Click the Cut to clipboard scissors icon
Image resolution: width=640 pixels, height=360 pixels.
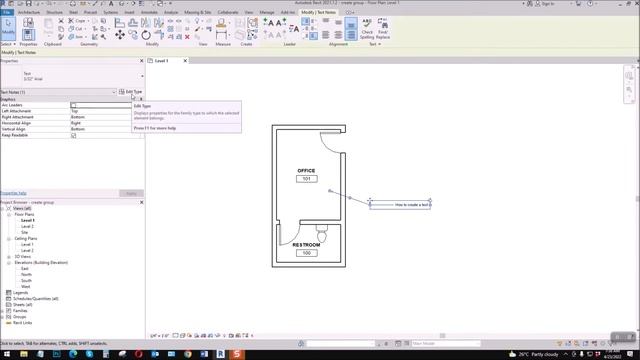pos(61,20)
